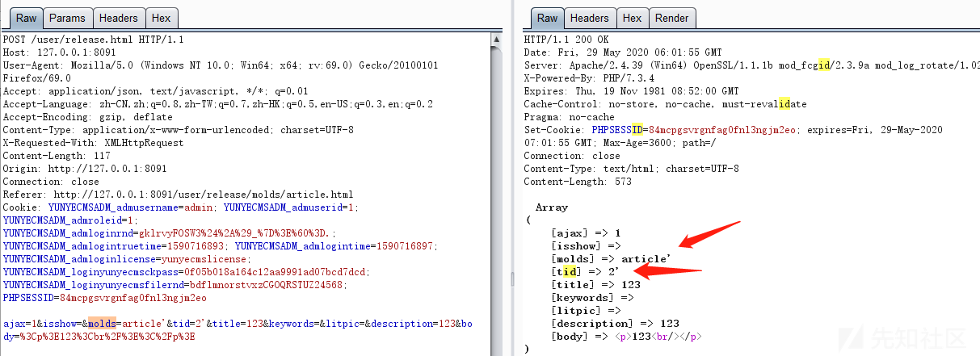This screenshot has width=980, height=356.
Task: Select the request Raw tab
Action: click(x=24, y=18)
